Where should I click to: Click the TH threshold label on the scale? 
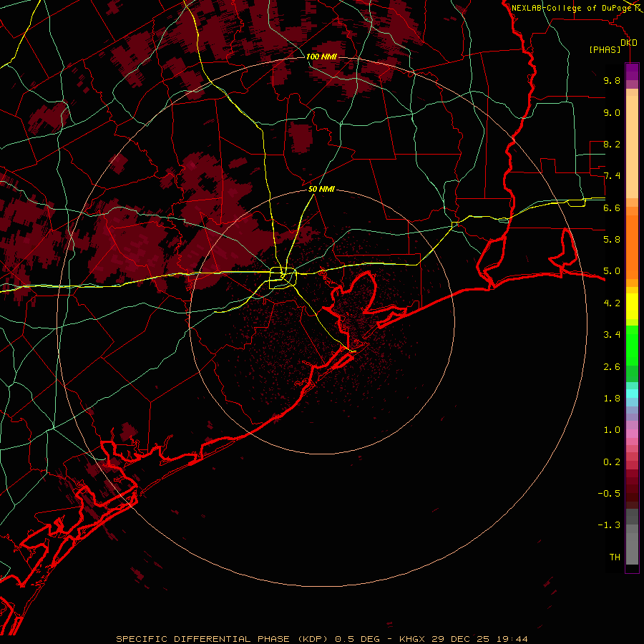pos(615,557)
